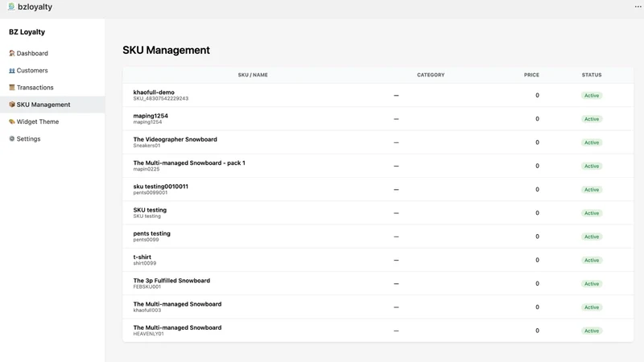Select the SKU testing product name
644x362 pixels.
(150, 210)
